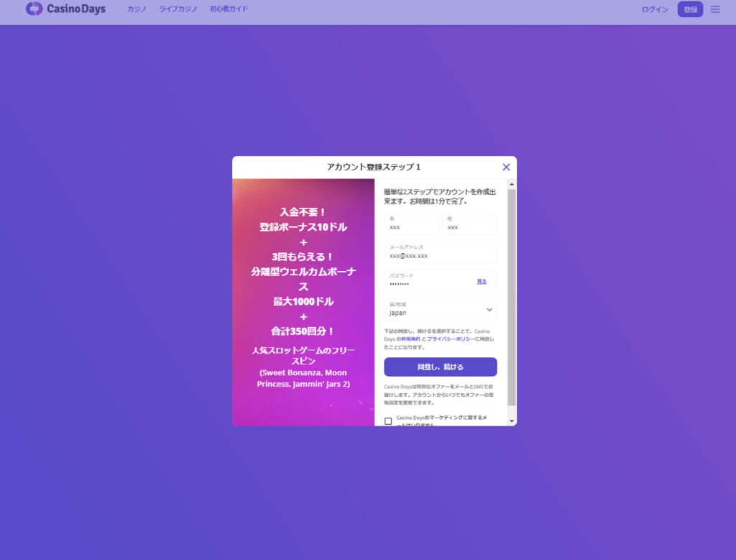736x560 pixels.
Task: Click the 同意し、続ける button
Action: pyautogui.click(x=441, y=367)
